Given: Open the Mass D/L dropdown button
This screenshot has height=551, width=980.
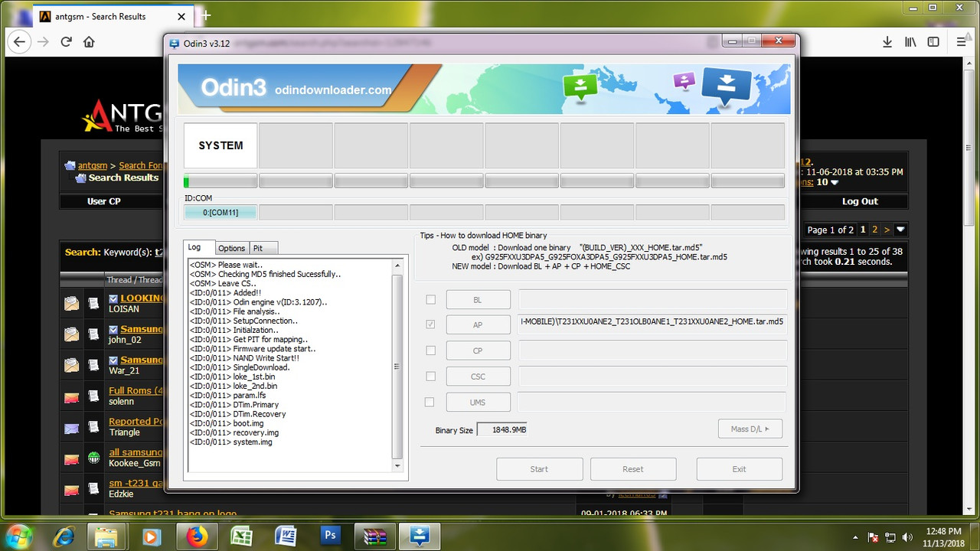Looking at the screenshot, I should (x=750, y=429).
